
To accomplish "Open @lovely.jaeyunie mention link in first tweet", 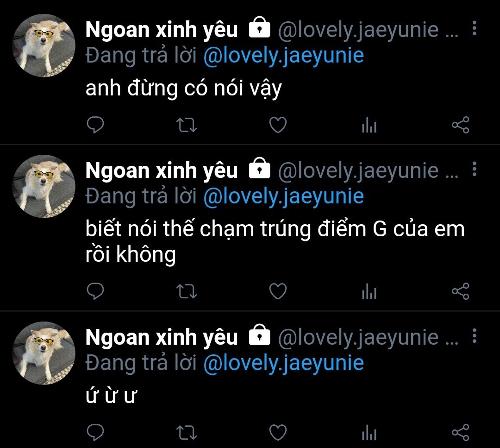I will (x=283, y=56).
